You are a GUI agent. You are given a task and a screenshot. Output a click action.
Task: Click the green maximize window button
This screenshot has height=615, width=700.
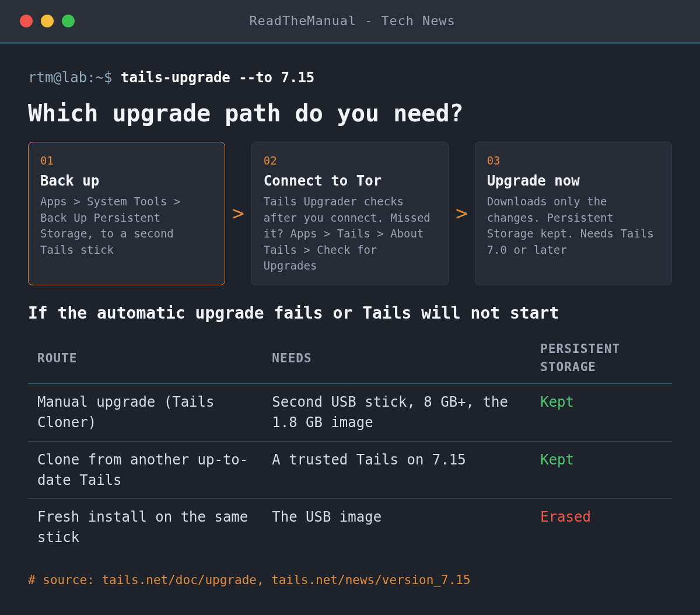click(x=68, y=21)
